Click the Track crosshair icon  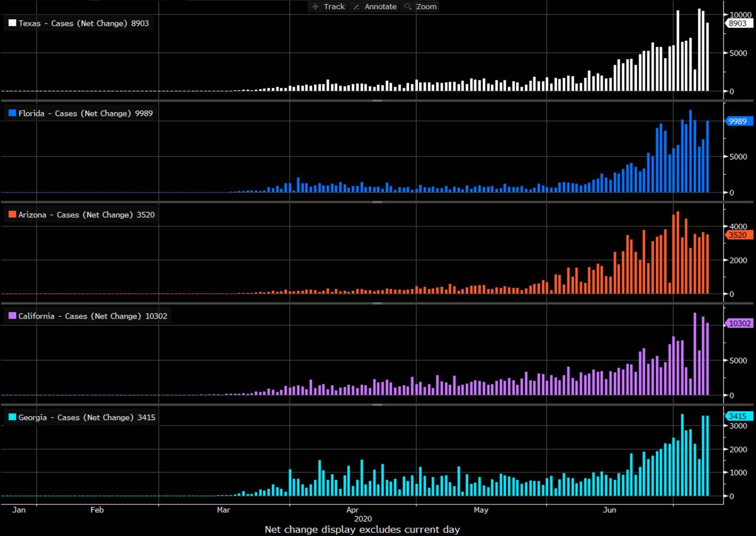315,7
